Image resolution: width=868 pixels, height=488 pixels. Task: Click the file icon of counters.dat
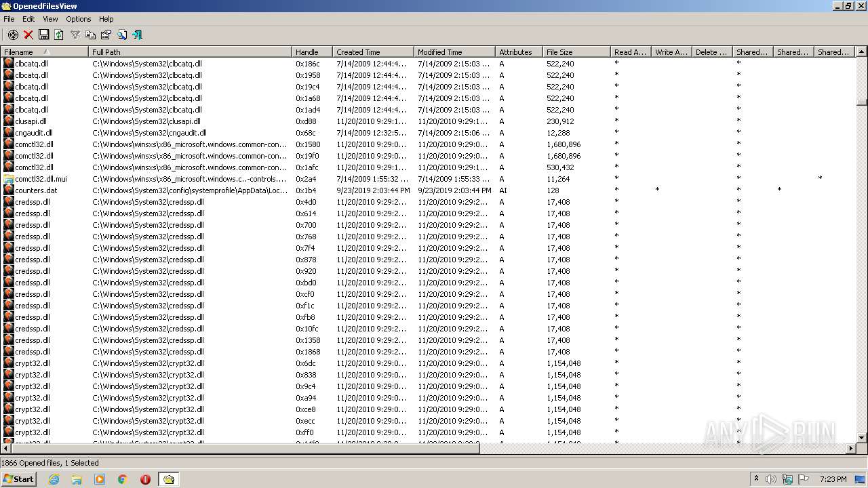coord(9,190)
